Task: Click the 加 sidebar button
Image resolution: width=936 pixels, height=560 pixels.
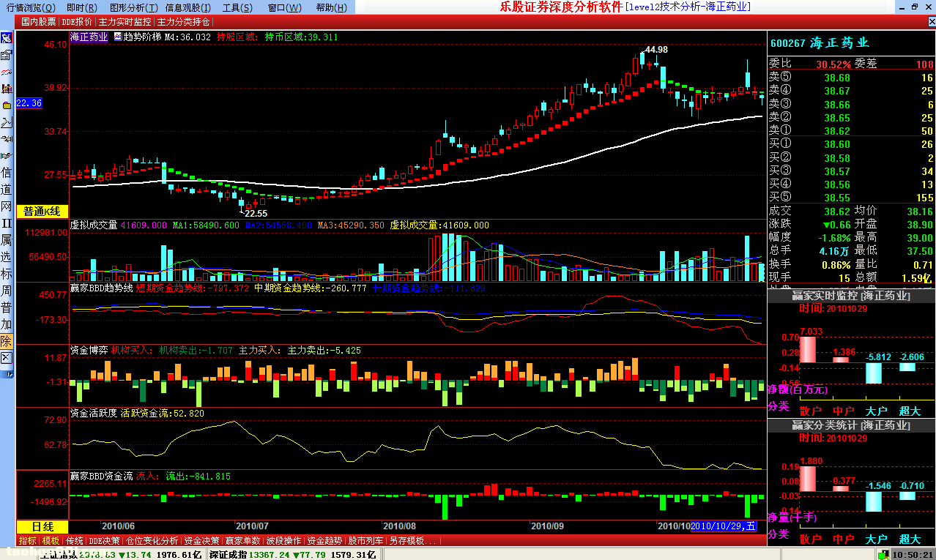Action: [x=7, y=324]
